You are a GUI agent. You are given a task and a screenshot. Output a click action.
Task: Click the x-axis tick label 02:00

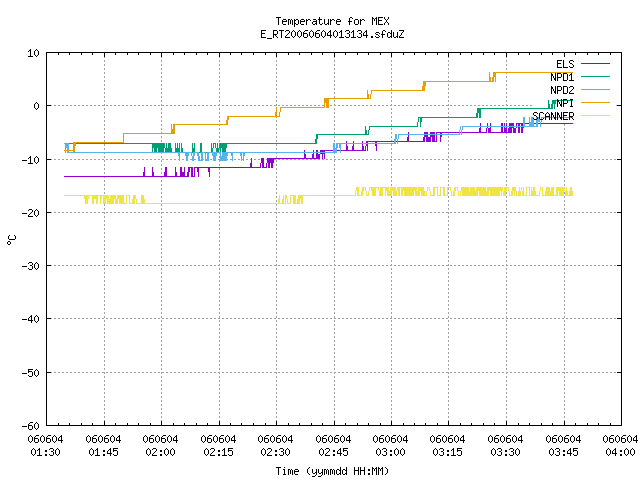click(x=160, y=452)
